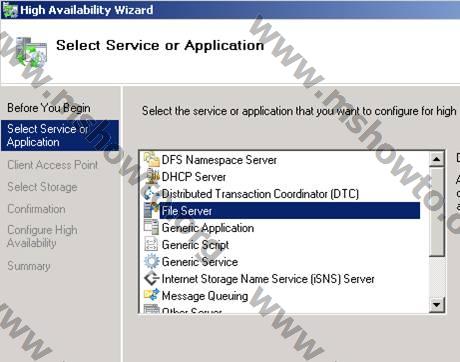Click the File Server icon
This screenshot has width=460, height=362.
[x=152, y=210]
